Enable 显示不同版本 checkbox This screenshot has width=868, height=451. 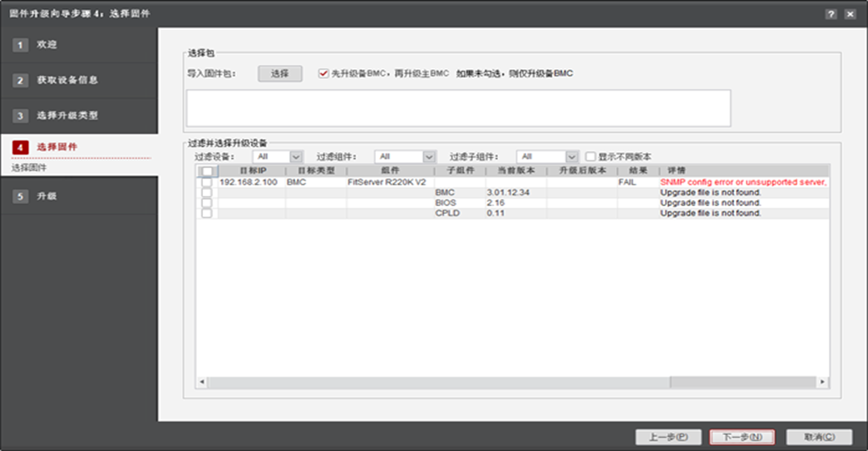coord(590,157)
